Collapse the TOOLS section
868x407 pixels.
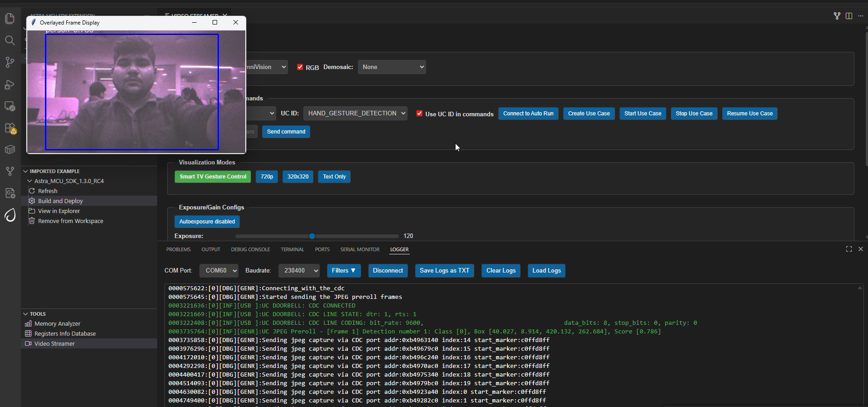tap(25, 314)
